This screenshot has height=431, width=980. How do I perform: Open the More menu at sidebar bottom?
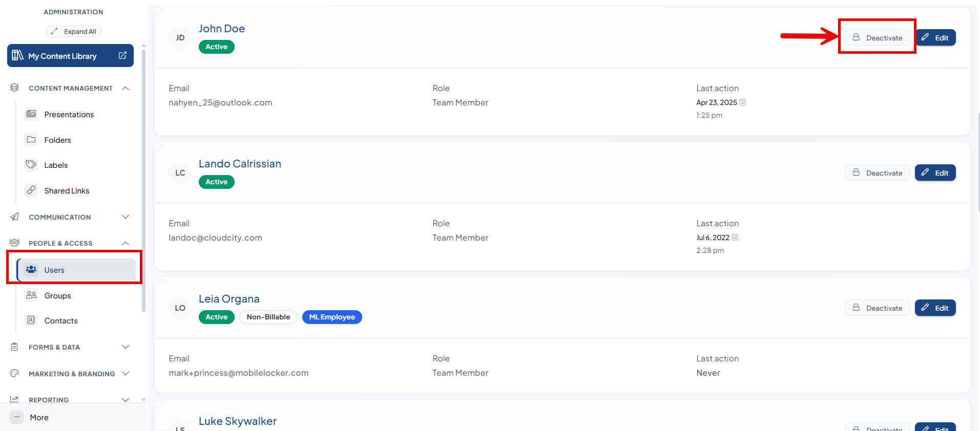(x=30, y=417)
